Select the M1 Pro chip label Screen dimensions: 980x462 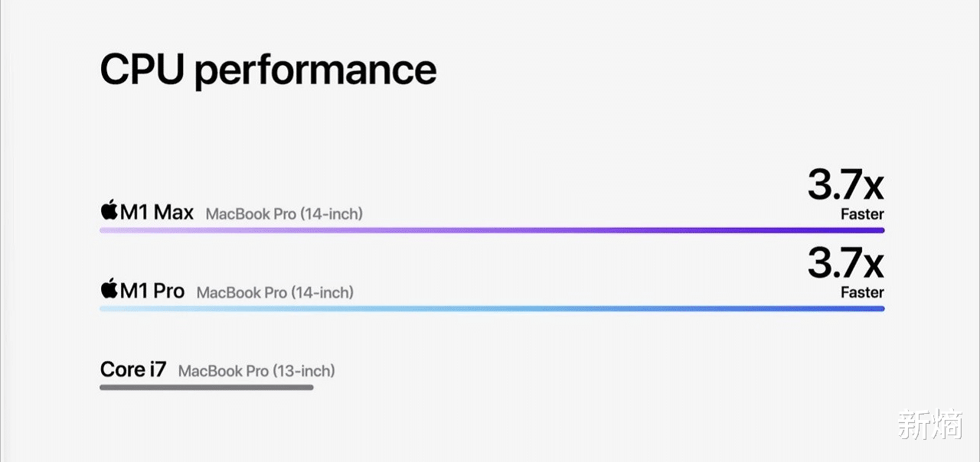[x=152, y=291]
